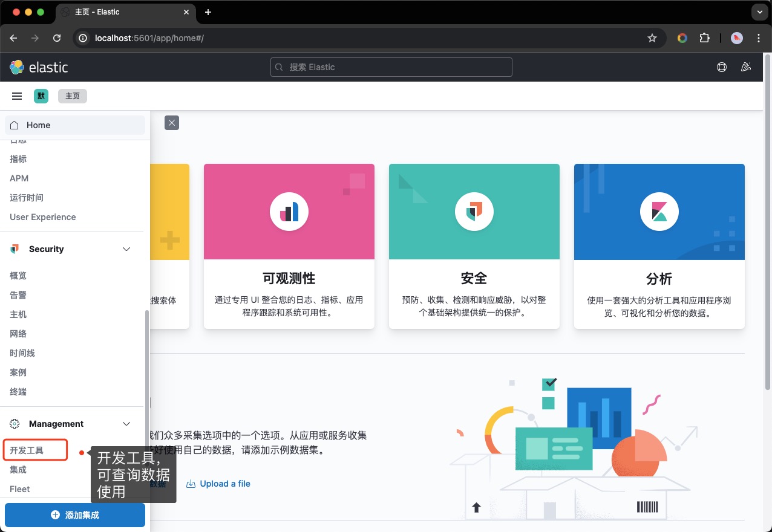This screenshot has width=772, height=532.
Task: Open the 安全 solution card
Action: click(474, 247)
